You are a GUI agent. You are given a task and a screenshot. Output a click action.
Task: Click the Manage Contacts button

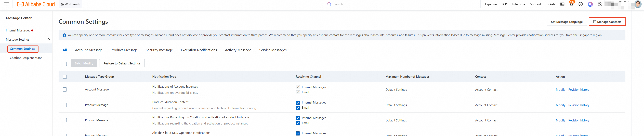tap(607, 22)
